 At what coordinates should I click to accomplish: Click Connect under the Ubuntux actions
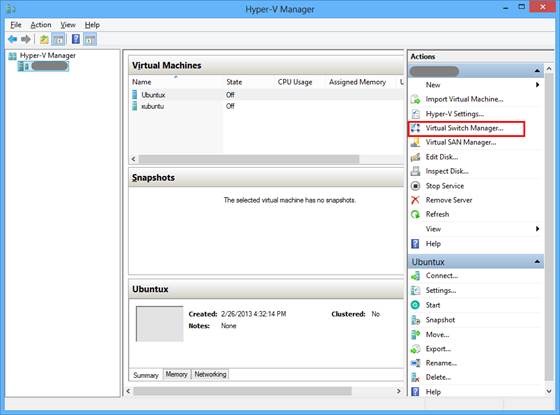tap(442, 276)
